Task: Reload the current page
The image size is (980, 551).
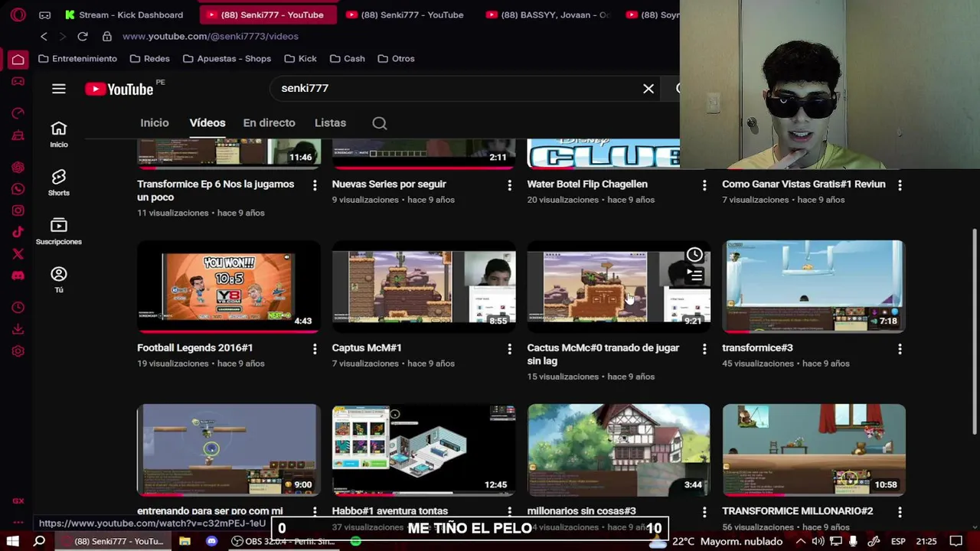Action: [x=83, y=36]
